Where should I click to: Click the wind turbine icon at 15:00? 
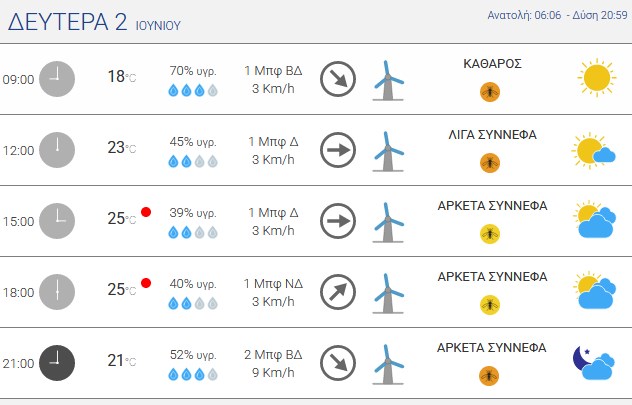(x=388, y=222)
